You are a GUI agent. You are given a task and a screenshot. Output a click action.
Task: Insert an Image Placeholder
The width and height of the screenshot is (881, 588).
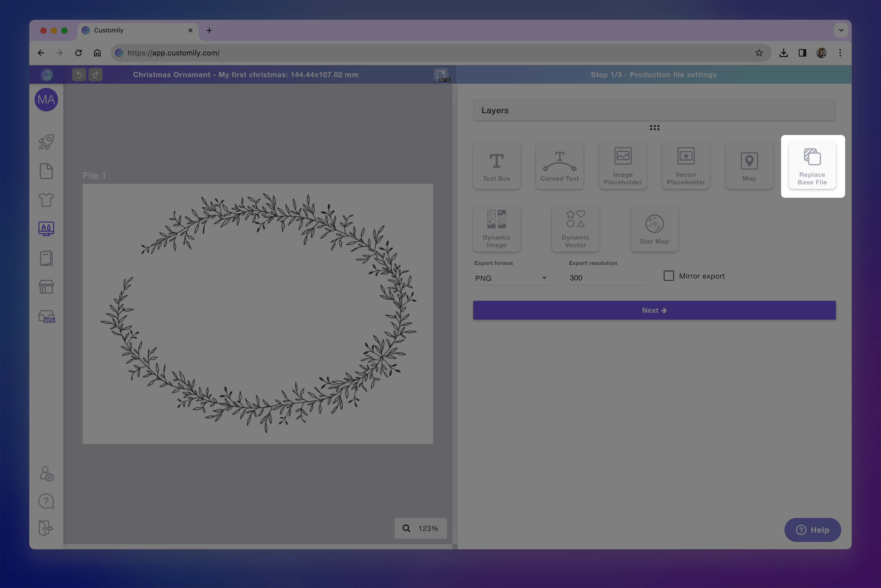point(623,166)
